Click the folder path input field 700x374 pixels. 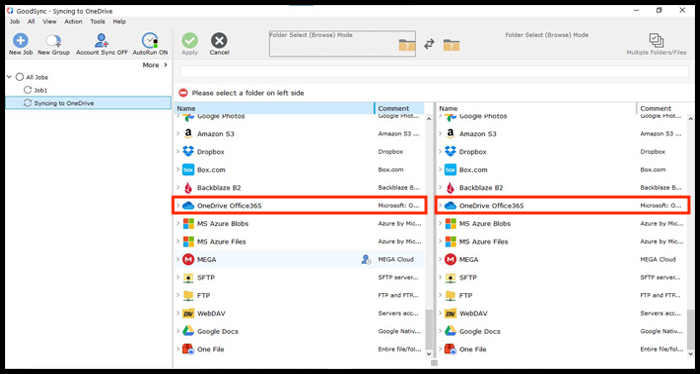click(x=434, y=71)
